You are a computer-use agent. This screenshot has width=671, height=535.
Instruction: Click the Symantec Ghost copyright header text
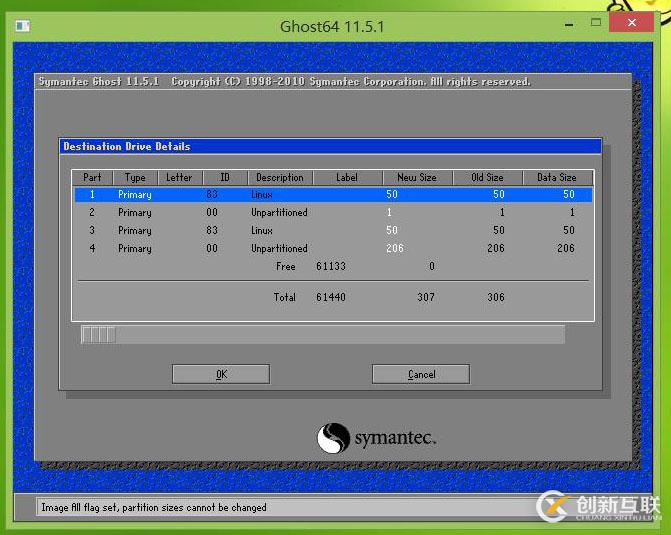pyautogui.click(x=285, y=81)
